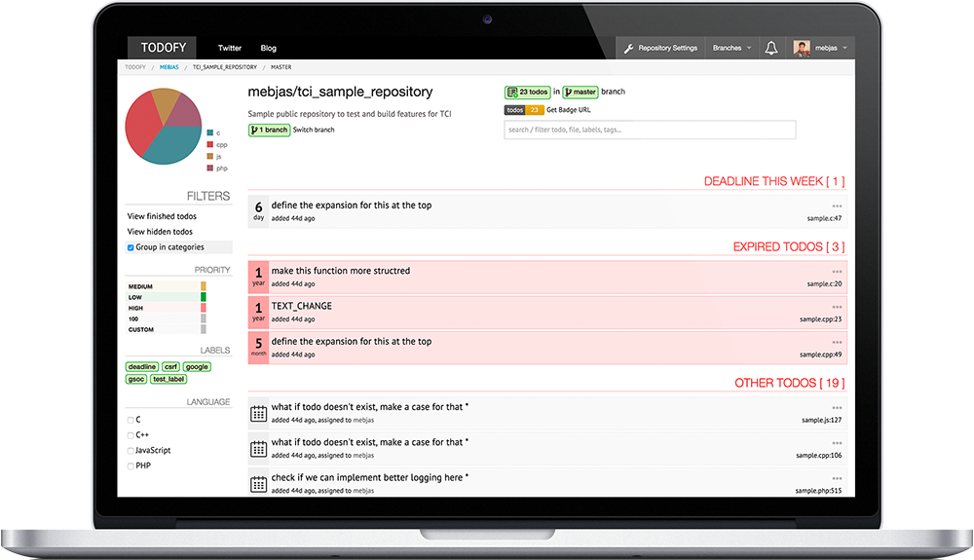Click the mebjas user avatar

[x=802, y=48]
